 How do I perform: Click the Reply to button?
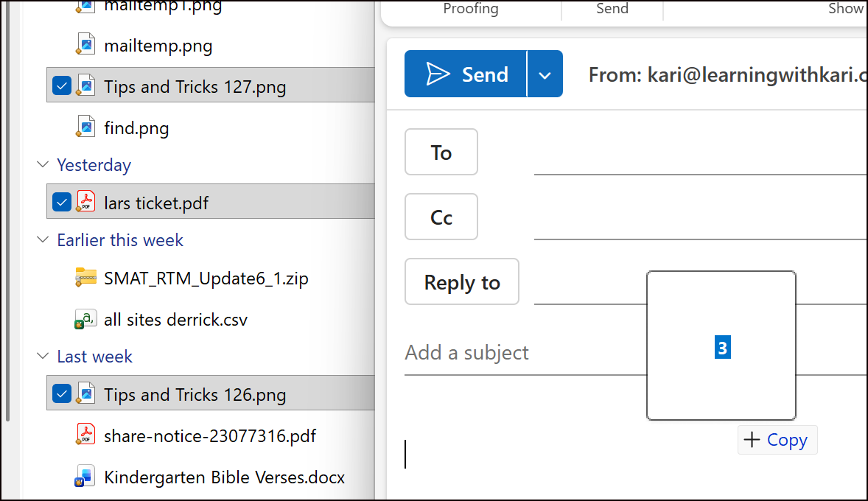[462, 282]
